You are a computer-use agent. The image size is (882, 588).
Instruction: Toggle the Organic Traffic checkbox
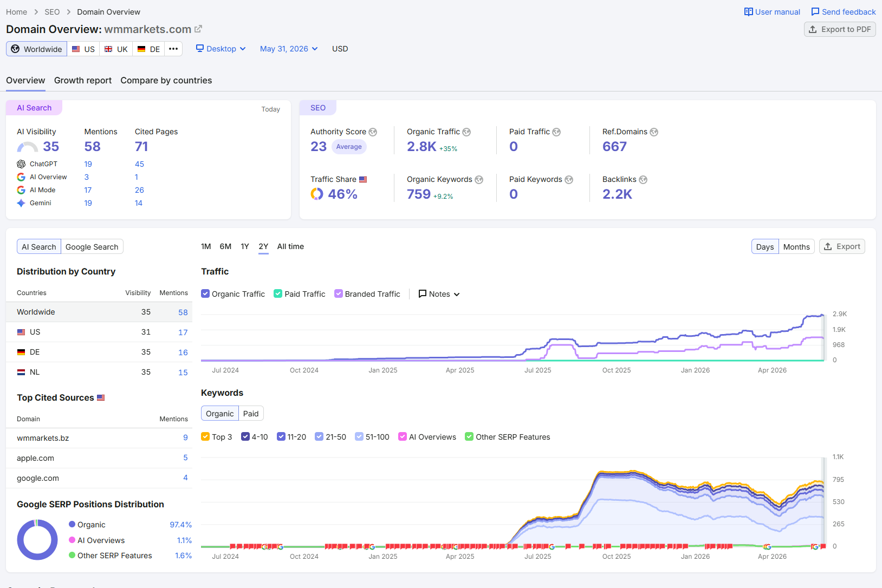click(x=205, y=293)
